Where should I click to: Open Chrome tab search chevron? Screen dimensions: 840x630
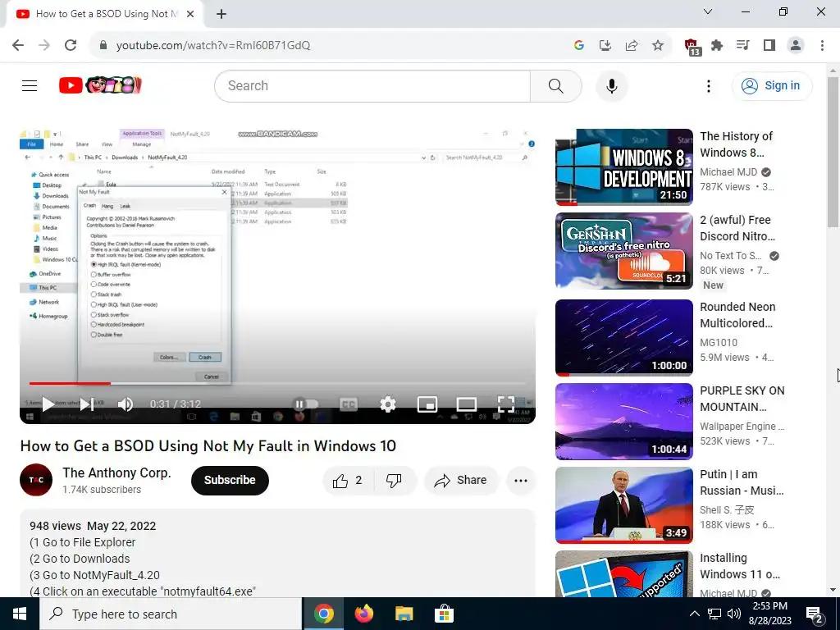coord(708,11)
